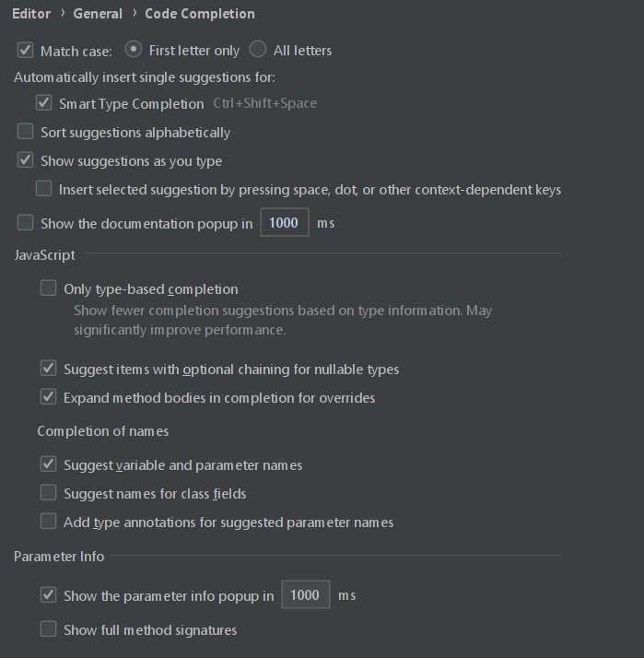Uncheck Expand method bodies for overrides
The height and width of the screenshot is (658, 644).
(x=48, y=397)
